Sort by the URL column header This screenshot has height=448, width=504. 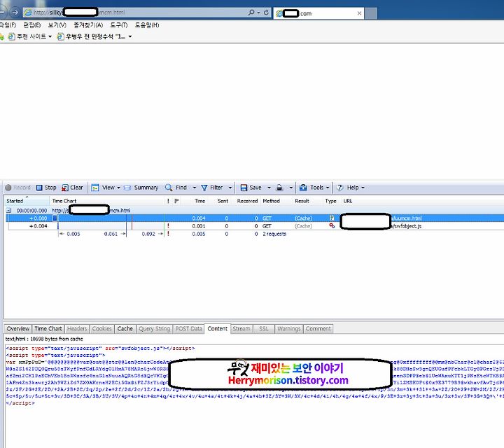[348, 201]
